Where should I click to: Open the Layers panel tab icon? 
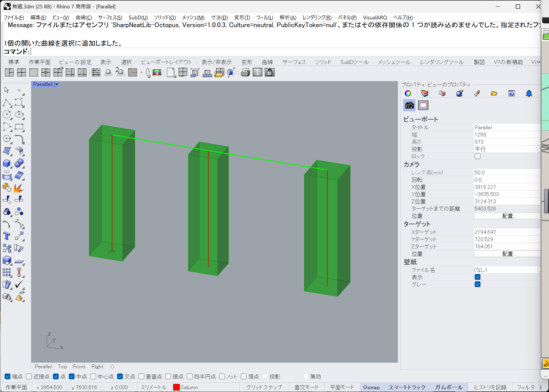pos(425,93)
